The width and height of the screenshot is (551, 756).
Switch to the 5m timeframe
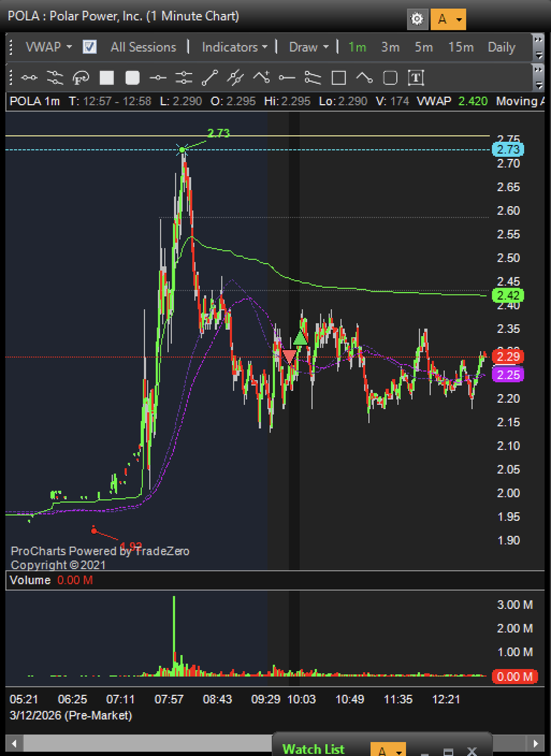[424, 47]
